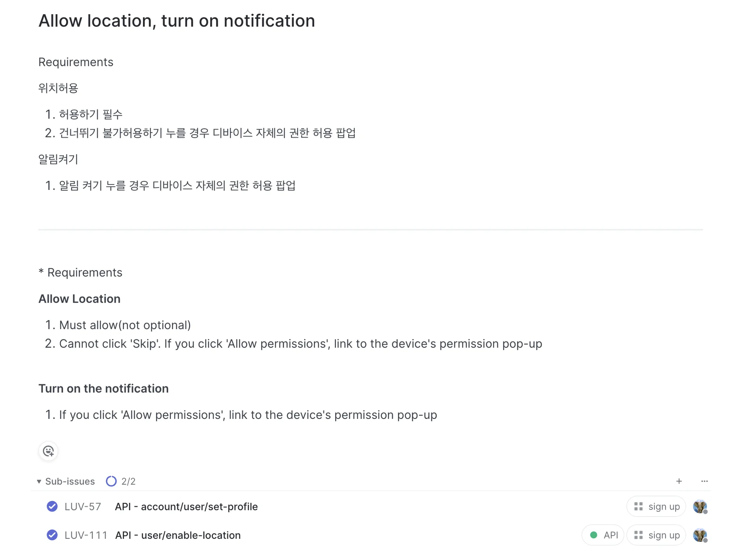This screenshot has width=756, height=560.
Task: Click the assignee avatar on LUV-111
Action: pyautogui.click(x=700, y=535)
